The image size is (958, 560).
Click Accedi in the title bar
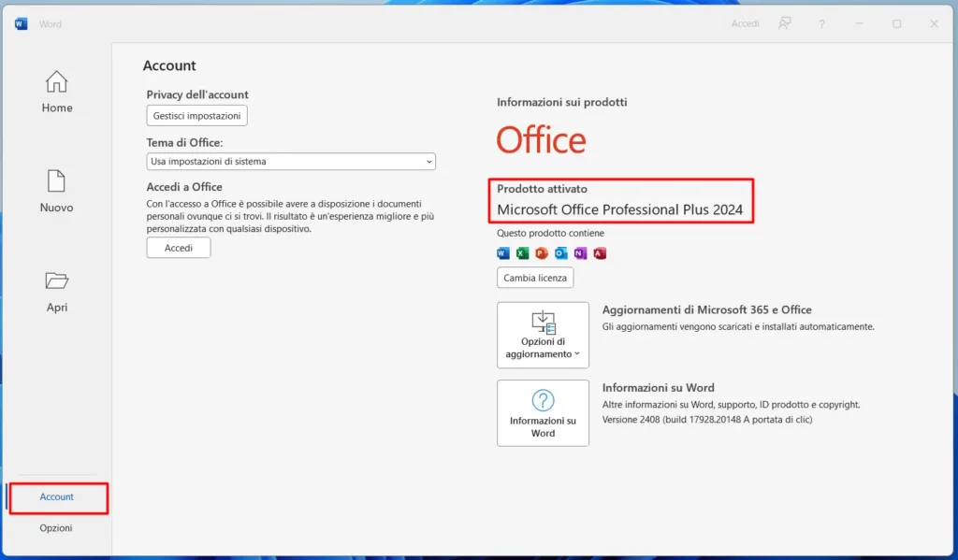pos(745,23)
